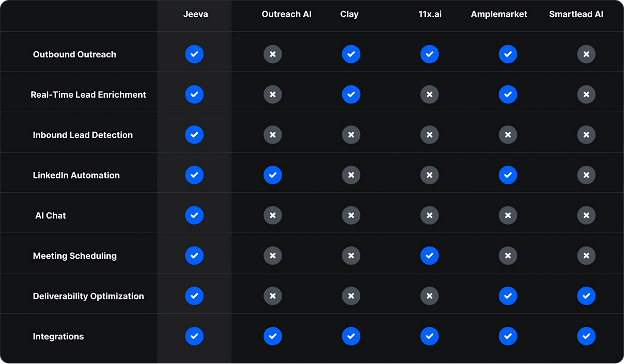Click Outreach AI's LinkedIn Automation checkmark

coord(272,175)
